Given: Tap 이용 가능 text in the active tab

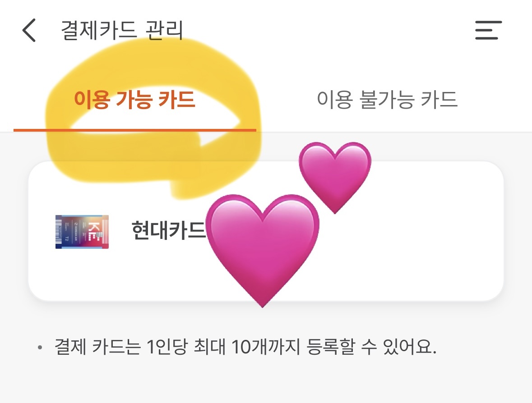Looking at the screenshot, I should coord(113,100).
